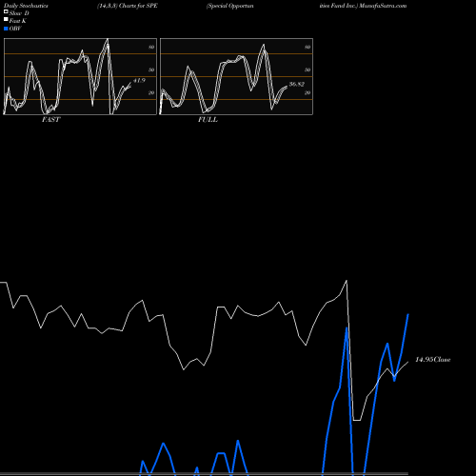
Task: Click the '50' axis label in FAST chart
Action: [151, 69]
